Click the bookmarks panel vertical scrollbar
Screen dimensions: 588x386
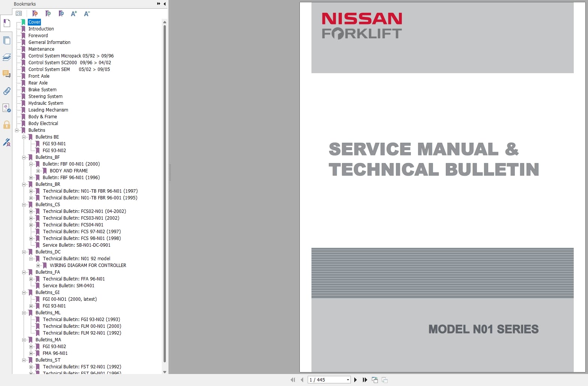pyautogui.click(x=164, y=194)
